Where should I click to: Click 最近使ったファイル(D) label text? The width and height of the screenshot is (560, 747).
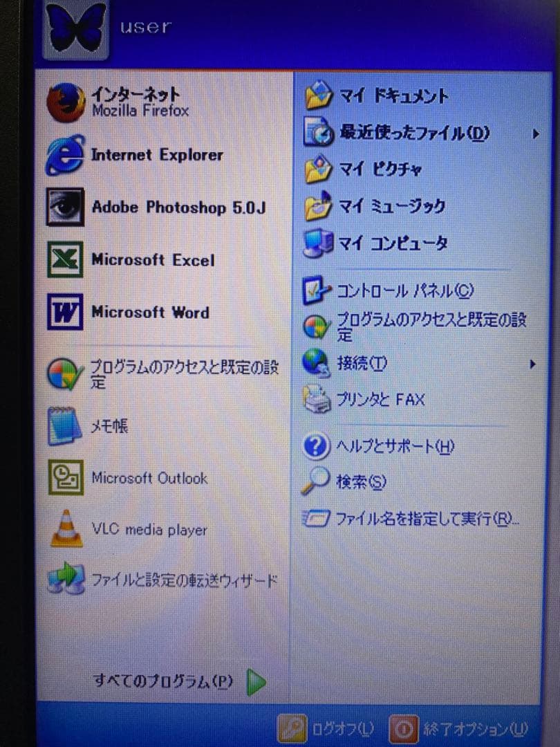pos(414,133)
